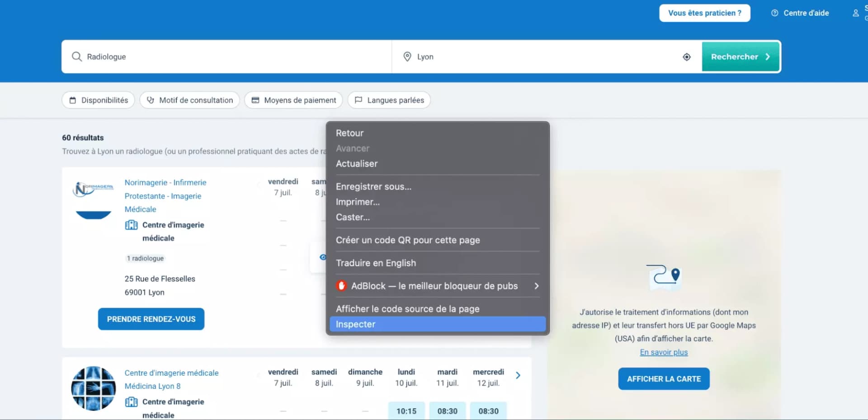This screenshot has height=420, width=868.
Task: Click the AdBlock icon in the context menu
Action: [x=341, y=285]
